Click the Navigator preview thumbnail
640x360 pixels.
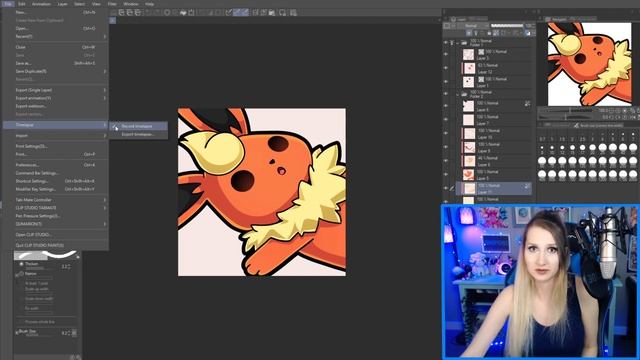[x=589, y=64]
